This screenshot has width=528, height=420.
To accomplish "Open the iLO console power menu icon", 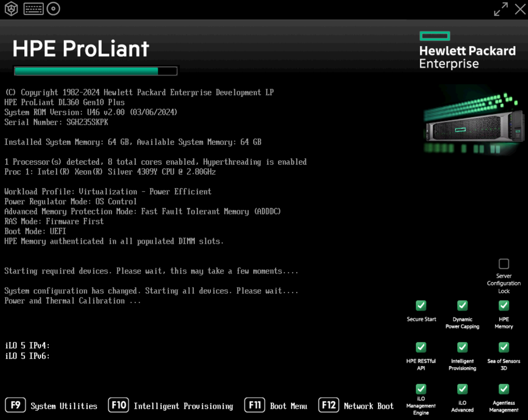I will pos(11,9).
